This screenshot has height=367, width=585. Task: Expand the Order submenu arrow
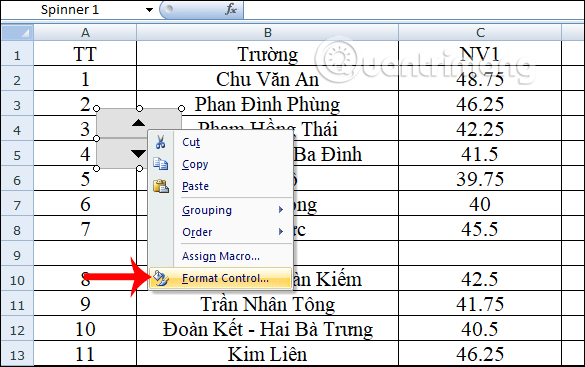(281, 232)
